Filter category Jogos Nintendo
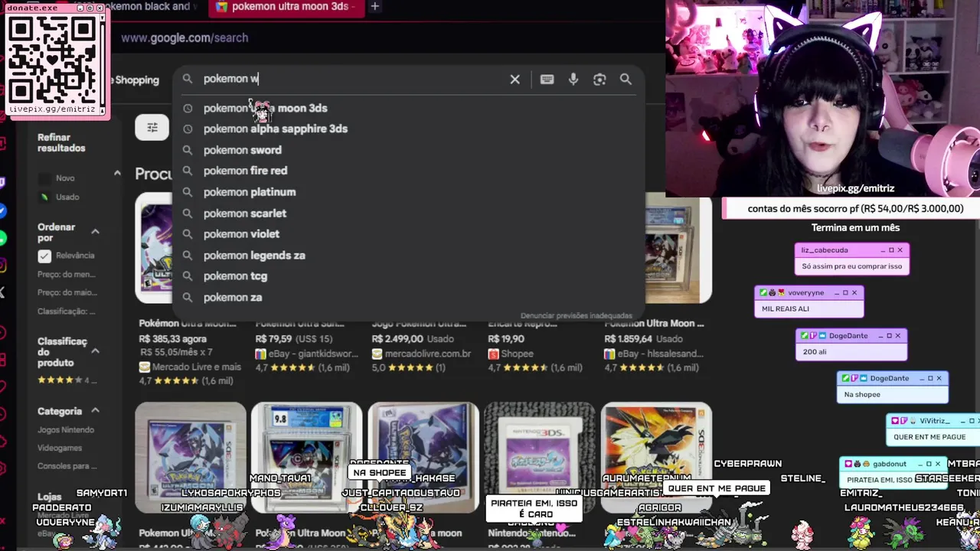Image resolution: width=980 pixels, height=551 pixels. (x=66, y=430)
